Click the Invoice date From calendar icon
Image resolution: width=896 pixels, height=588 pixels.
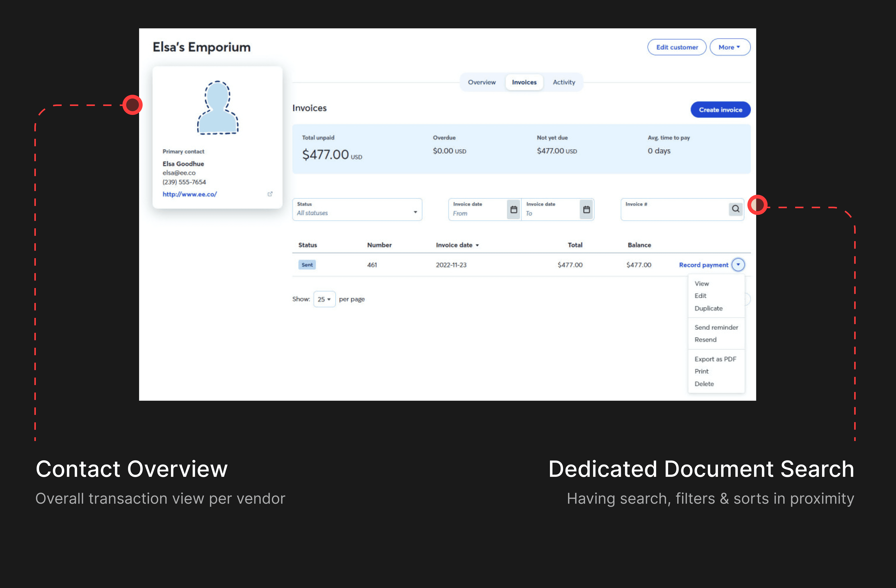[x=514, y=209]
